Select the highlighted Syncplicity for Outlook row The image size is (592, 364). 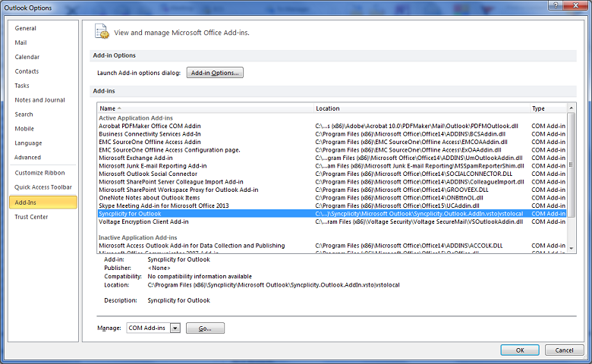click(x=332, y=214)
